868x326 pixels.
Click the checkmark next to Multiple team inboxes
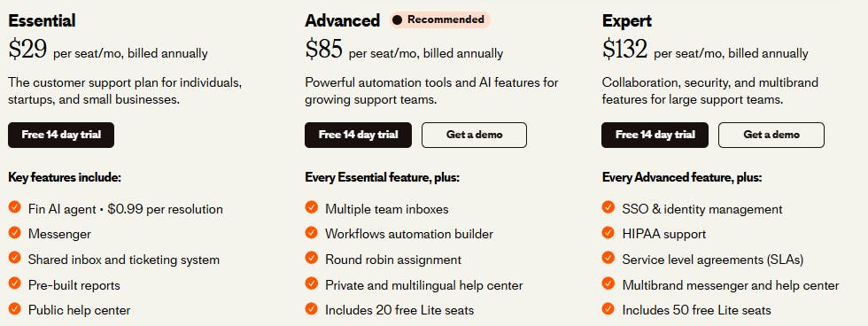tap(312, 207)
